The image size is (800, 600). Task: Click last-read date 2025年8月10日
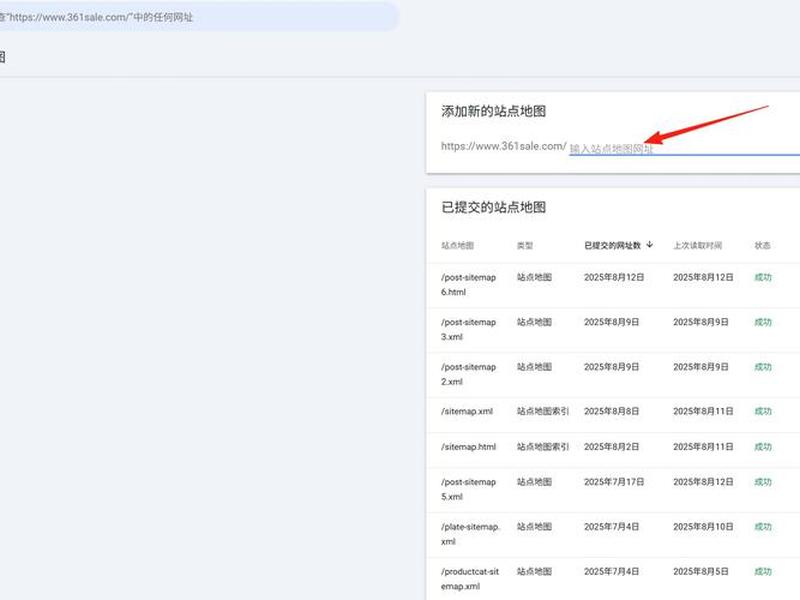tap(703, 527)
